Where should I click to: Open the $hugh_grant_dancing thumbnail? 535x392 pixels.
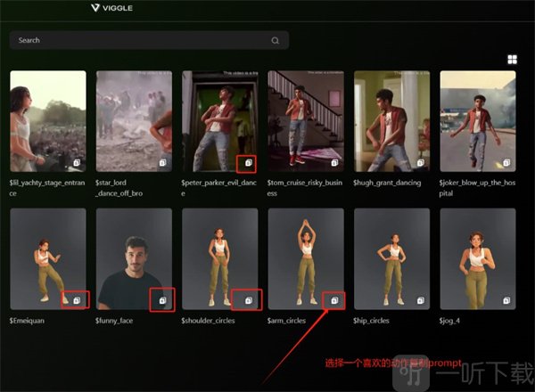392,121
